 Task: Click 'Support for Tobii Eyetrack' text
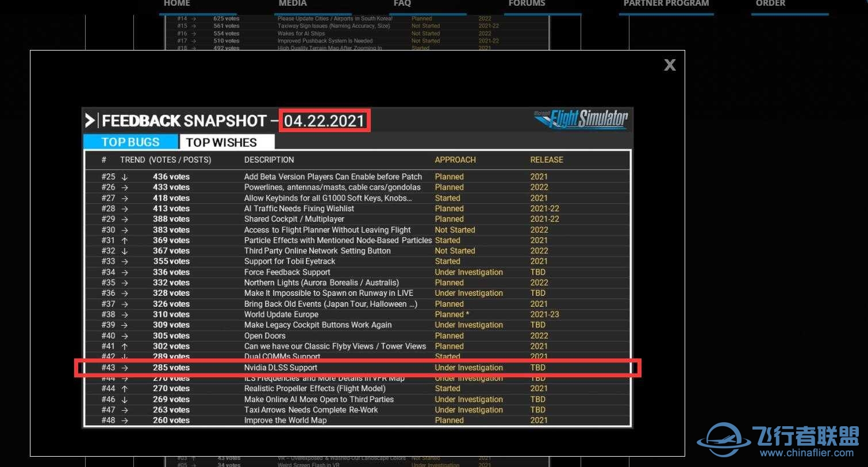coord(290,261)
